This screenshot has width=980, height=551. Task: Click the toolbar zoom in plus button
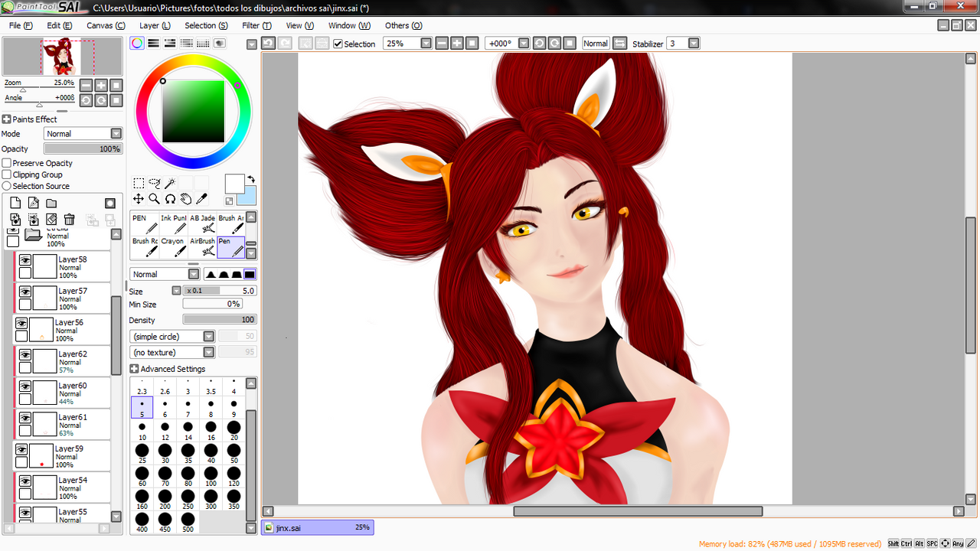457,44
